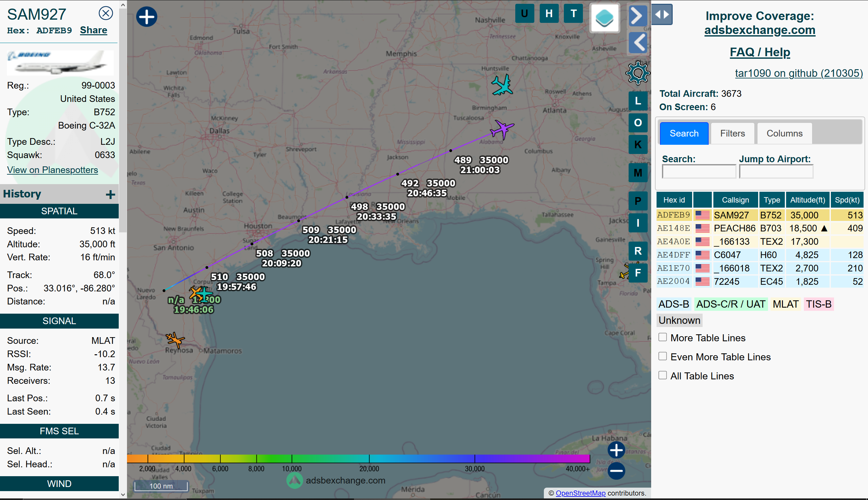Zoom out with the map minus button
The height and width of the screenshot is (500, 868).
[616, 471]
